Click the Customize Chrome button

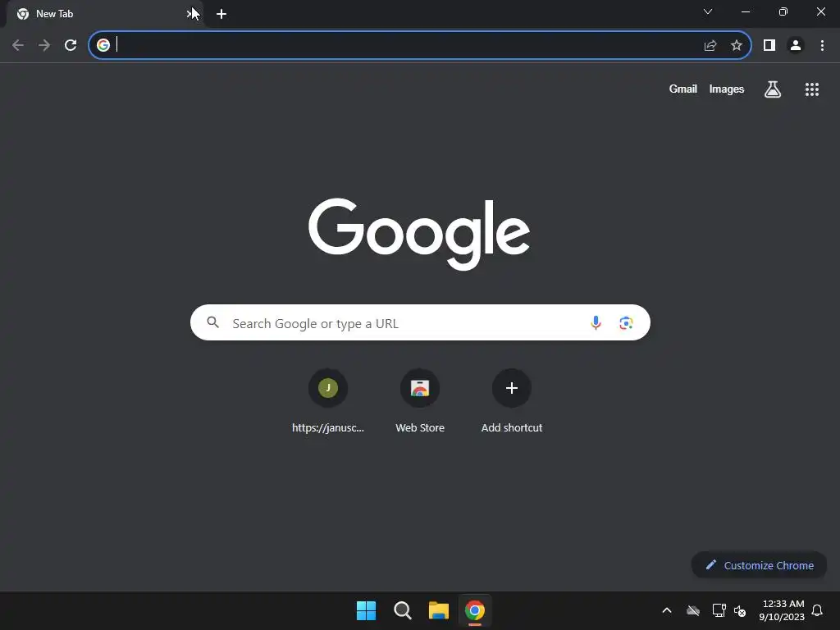(759, 565)
